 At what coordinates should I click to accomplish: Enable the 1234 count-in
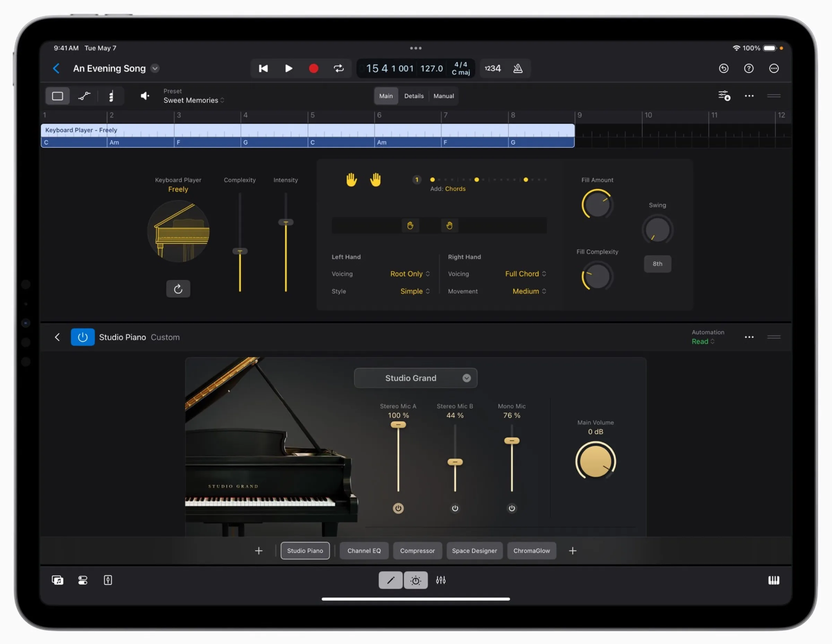[492, 68]
